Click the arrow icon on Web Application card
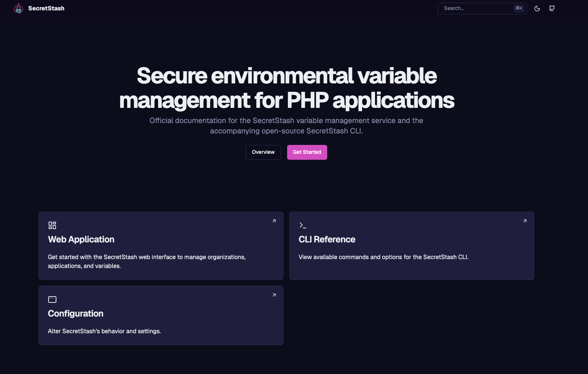The height and width of the screenshot is (374, 588). click(274, 221)
